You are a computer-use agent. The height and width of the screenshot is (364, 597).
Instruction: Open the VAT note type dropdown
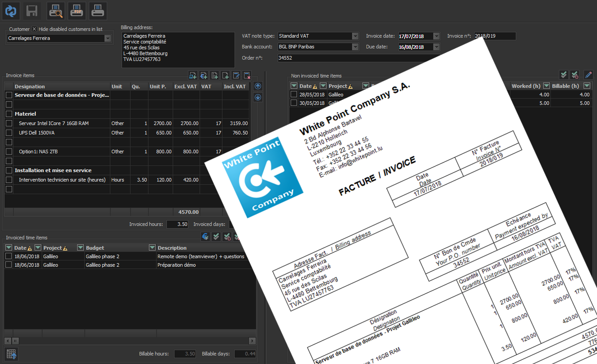pyautogui.click(x=355, y=36)
